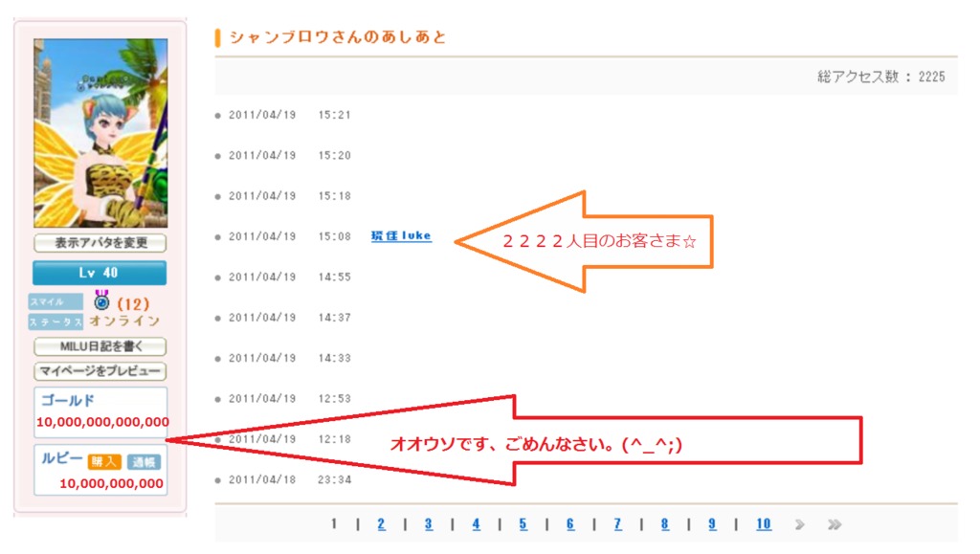980x554 pixels.
Task: Go to the next page arrow
Action: point(799,524)
